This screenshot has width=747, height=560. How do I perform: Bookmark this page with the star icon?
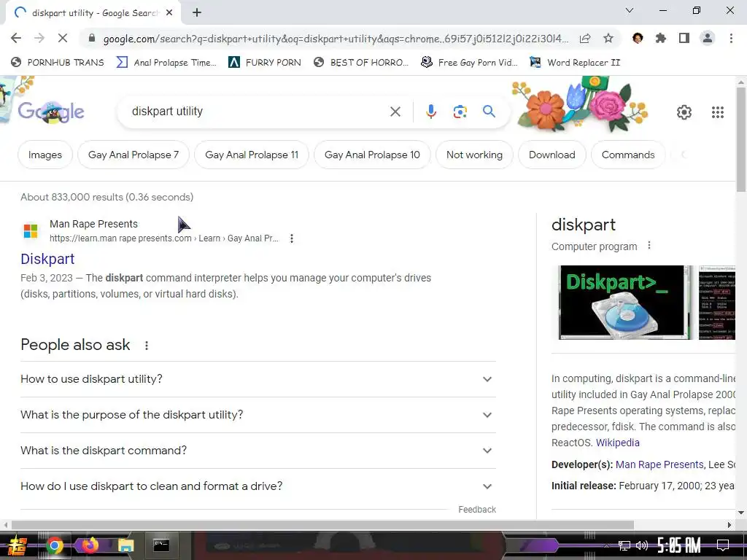pos(608,39)
